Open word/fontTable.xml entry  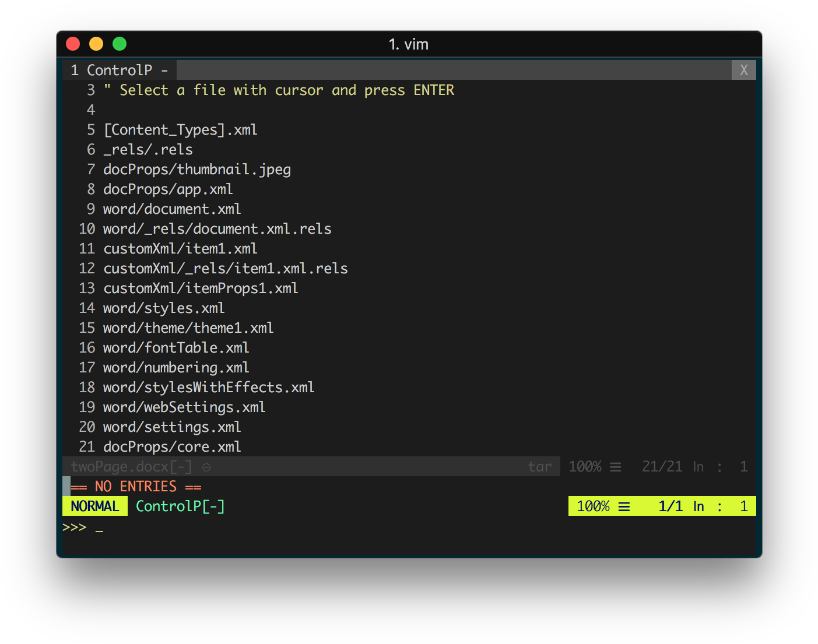pyautogui.click(x=176, y=348)
